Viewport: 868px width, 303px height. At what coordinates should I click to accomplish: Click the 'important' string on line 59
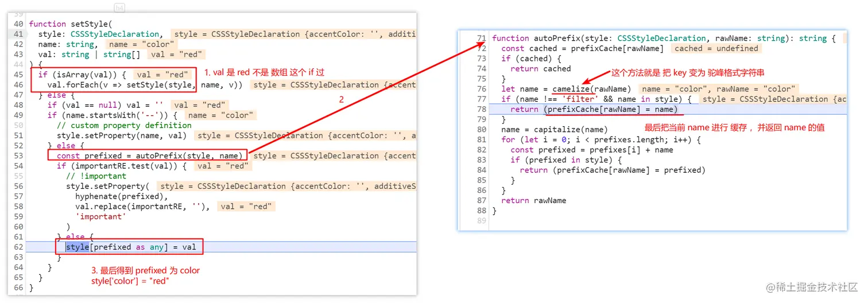coord(100,216)
